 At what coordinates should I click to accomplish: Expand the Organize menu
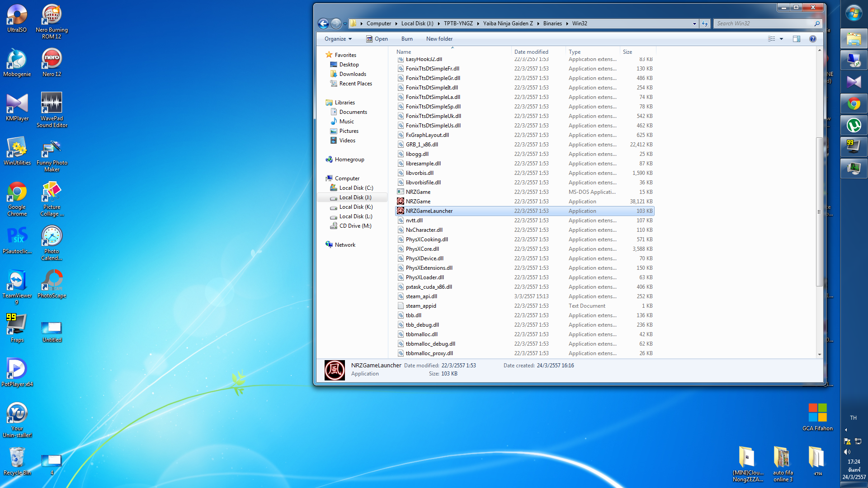pos(338,39)
